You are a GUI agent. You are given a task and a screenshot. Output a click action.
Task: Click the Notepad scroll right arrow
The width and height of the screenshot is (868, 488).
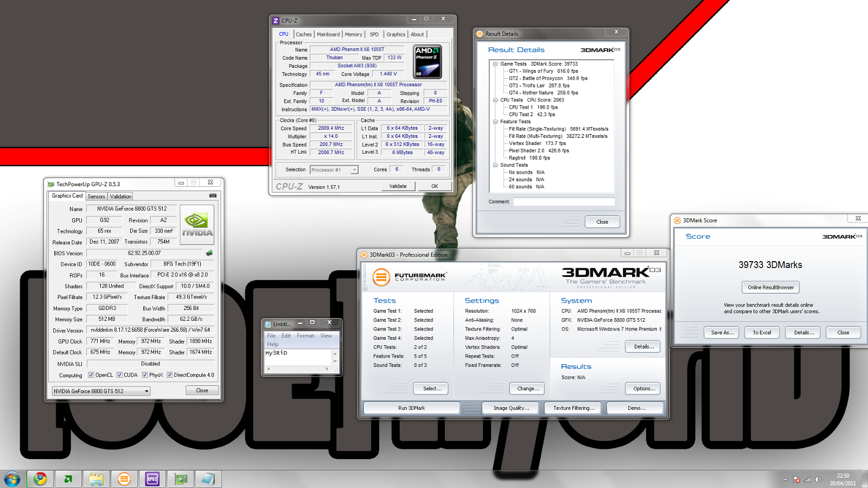[327, 369]
